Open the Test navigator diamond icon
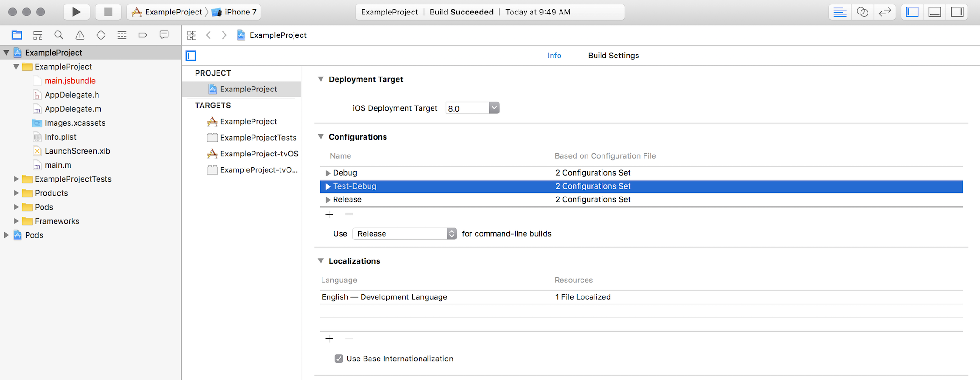The image size is (980, 380). [x=101, y=35]
